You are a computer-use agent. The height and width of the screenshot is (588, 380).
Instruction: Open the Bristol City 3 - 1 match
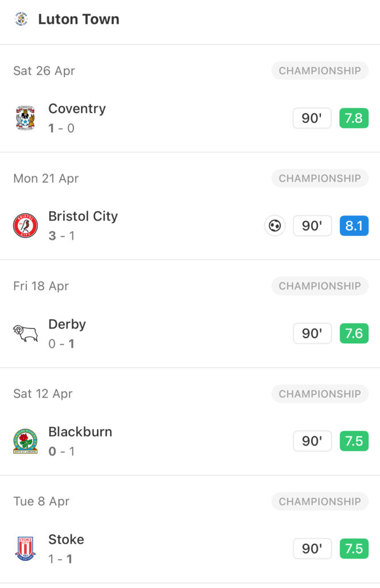point(190,226)
